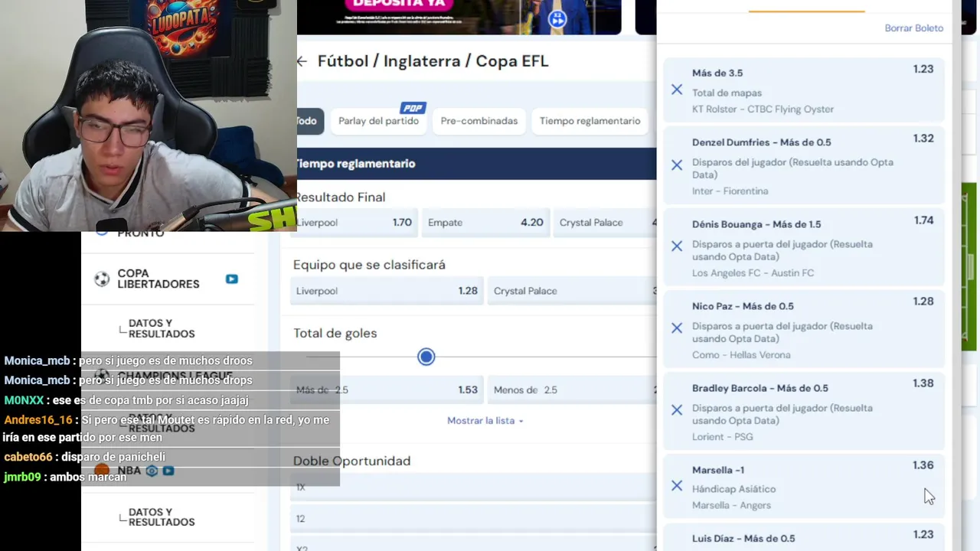Click cabeto66 username in chat
Viewport: 980px width, 551px height.
pos(28,457)
